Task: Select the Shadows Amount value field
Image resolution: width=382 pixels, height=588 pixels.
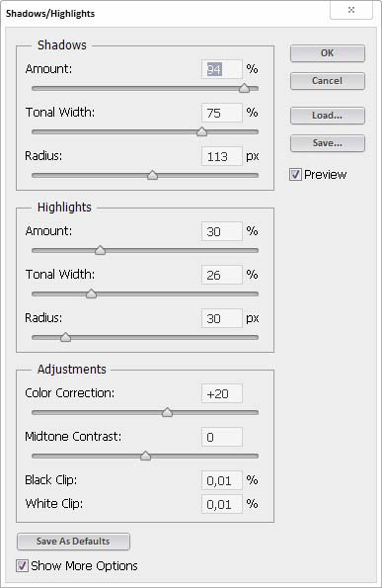Action: [x=222, y=69]
